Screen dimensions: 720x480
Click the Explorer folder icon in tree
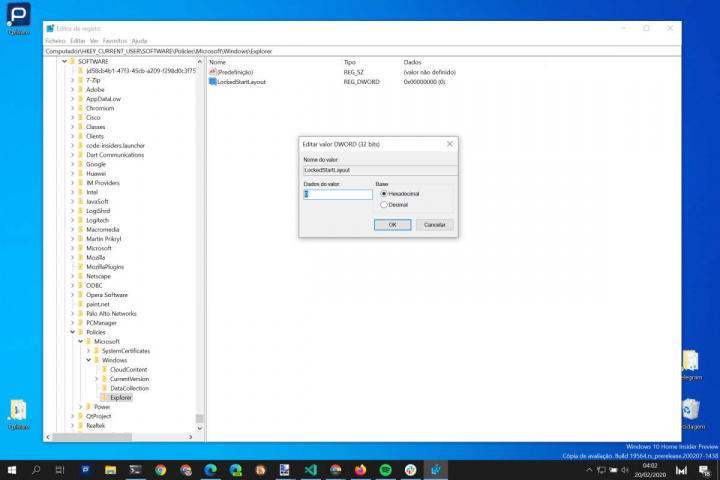pyautogui.click(x=105, y=397)
